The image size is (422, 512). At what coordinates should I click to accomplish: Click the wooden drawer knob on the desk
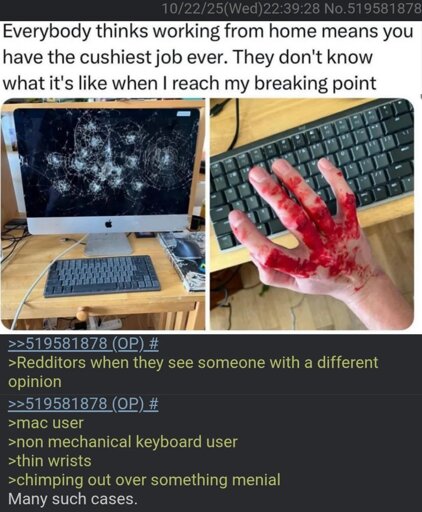click(82, 314)
